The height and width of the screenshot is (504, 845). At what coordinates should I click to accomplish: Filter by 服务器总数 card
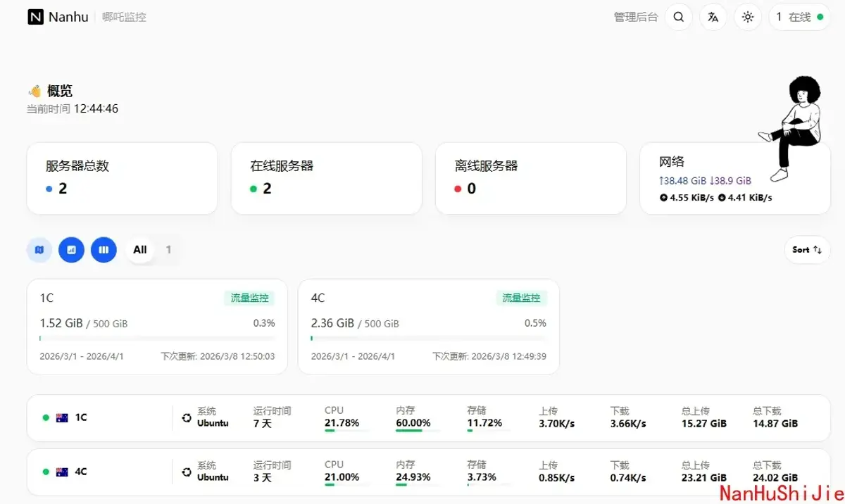point(122,178)
